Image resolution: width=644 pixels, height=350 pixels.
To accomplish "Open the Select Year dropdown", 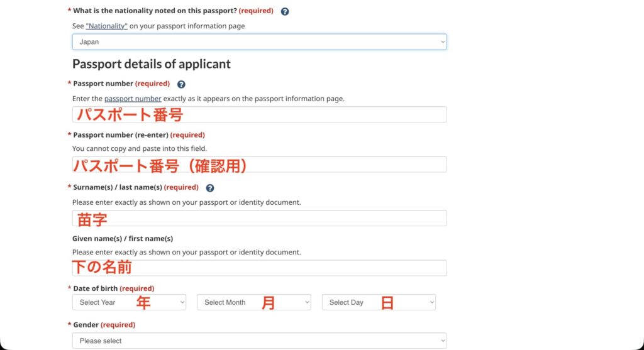I will coord(129,302).
